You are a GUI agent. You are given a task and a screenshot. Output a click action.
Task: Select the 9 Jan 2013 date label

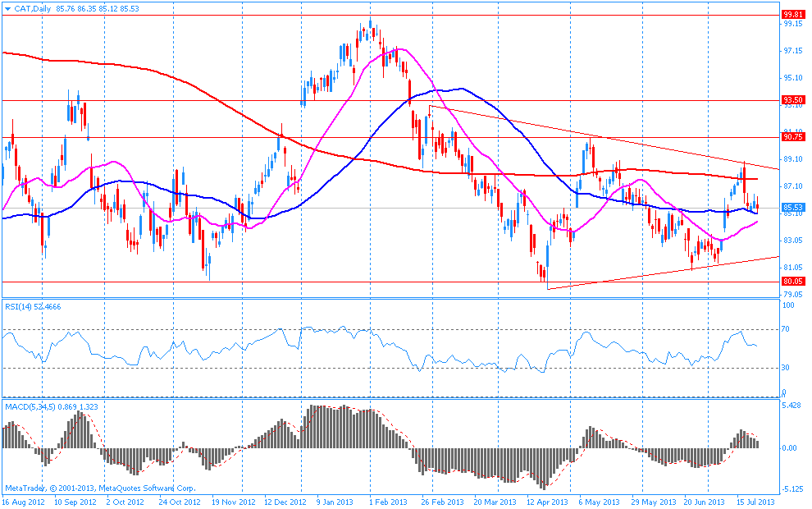point(334,502)
